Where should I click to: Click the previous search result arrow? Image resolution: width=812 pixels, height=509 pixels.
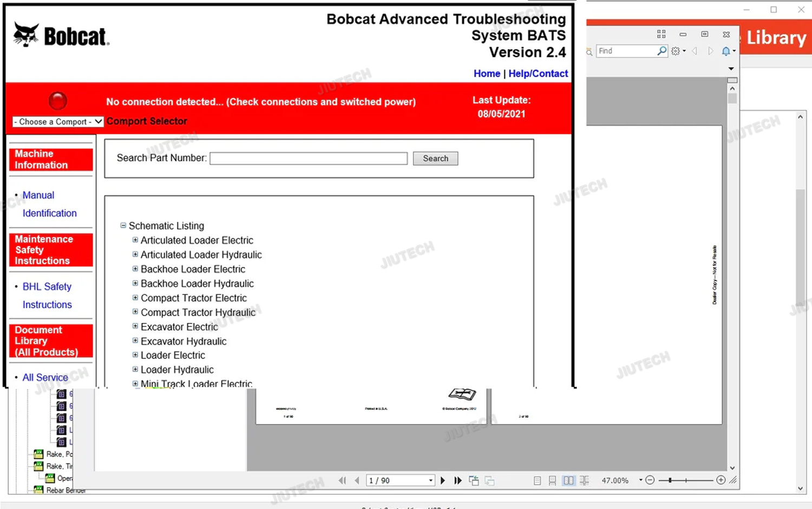695,51
